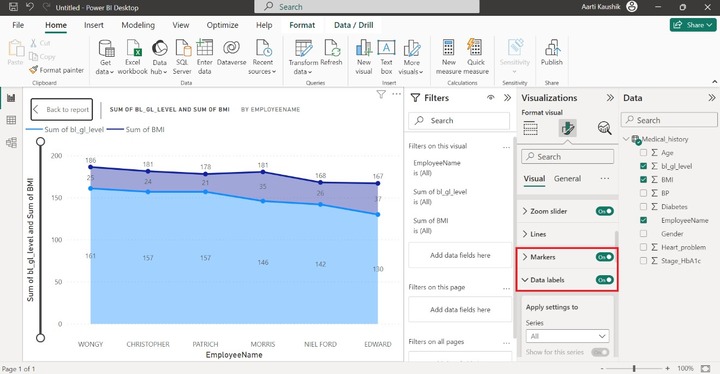The width and height of the screenshot is (720, 374).
Task: Uncheck the BMI field checkbox
Action: [x=643, y=180]
